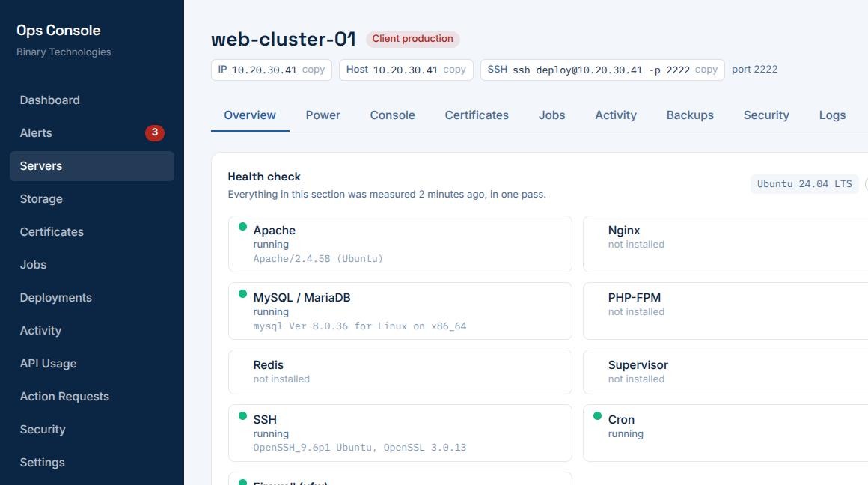Copy the SSH deploy command

point(706,70)
